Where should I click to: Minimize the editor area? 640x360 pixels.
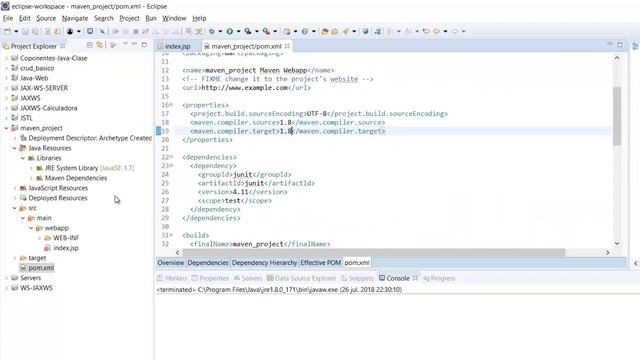(610, 44)
